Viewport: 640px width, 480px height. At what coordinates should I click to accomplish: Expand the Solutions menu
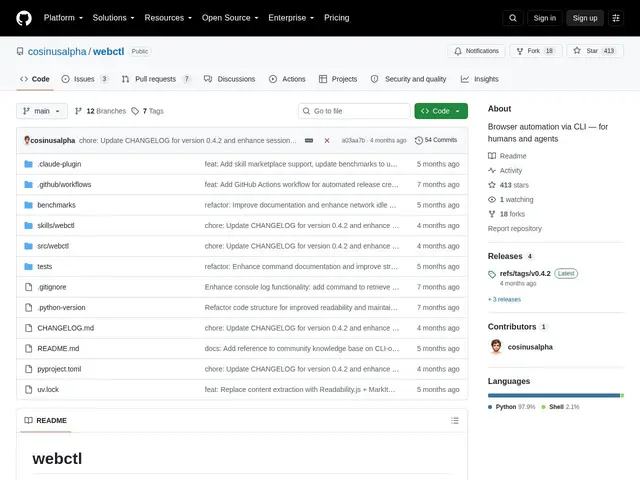pyautogui.click(x=113, y=18)
